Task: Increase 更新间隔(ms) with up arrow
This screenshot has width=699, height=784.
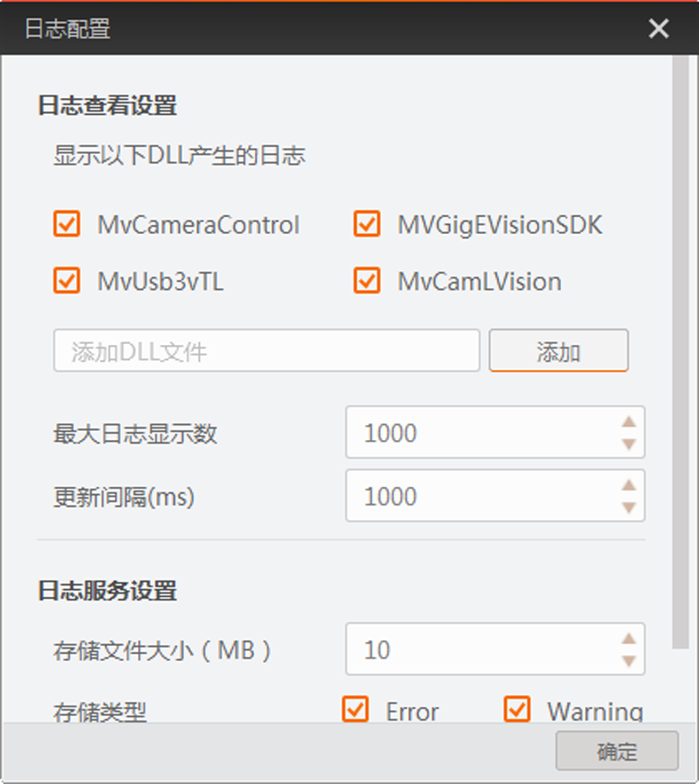Action: point(629,485)
